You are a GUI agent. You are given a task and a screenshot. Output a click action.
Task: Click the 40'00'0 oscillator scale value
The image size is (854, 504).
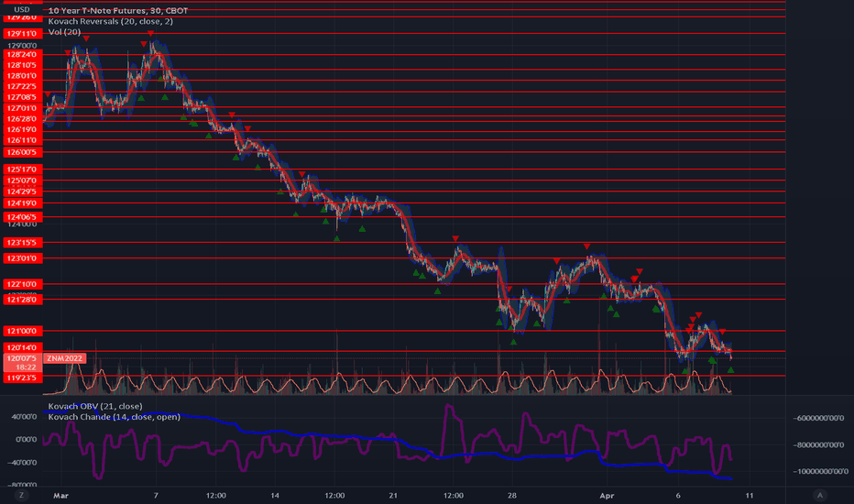tap(24, 417)
